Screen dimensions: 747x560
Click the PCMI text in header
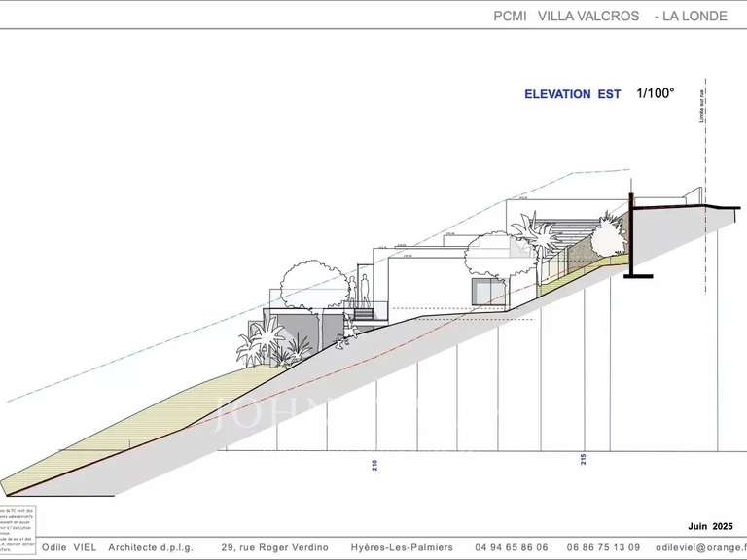point(510,16)
